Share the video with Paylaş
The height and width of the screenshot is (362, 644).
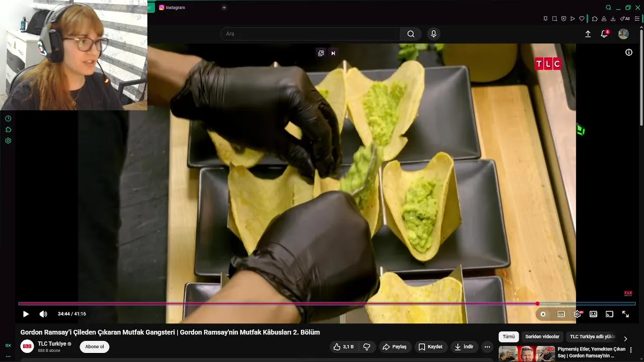394,347
